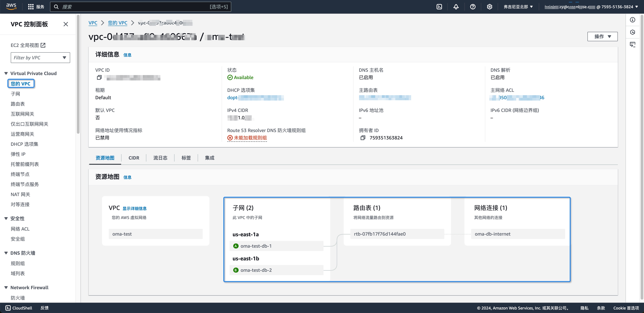Open the AWS CloudShell icon in top bar
Screen dimensions: 644x313
coord(439,7)
